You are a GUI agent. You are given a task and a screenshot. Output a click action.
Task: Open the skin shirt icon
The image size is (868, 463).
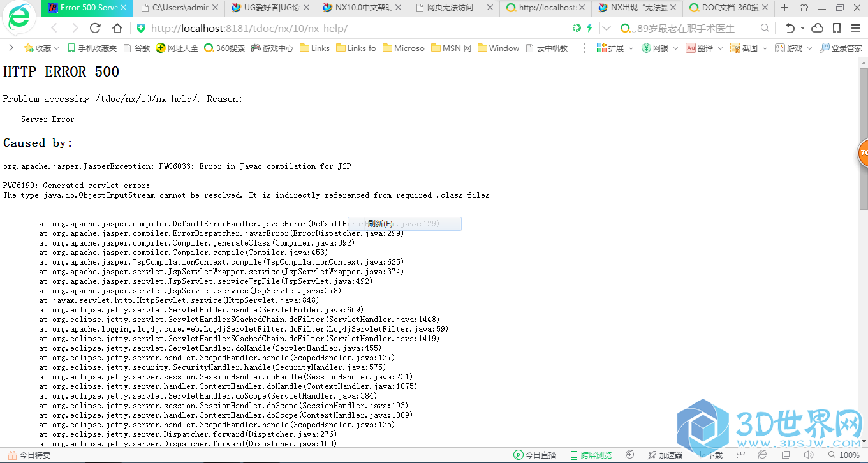pyautogui.click(x=804, y=8)
